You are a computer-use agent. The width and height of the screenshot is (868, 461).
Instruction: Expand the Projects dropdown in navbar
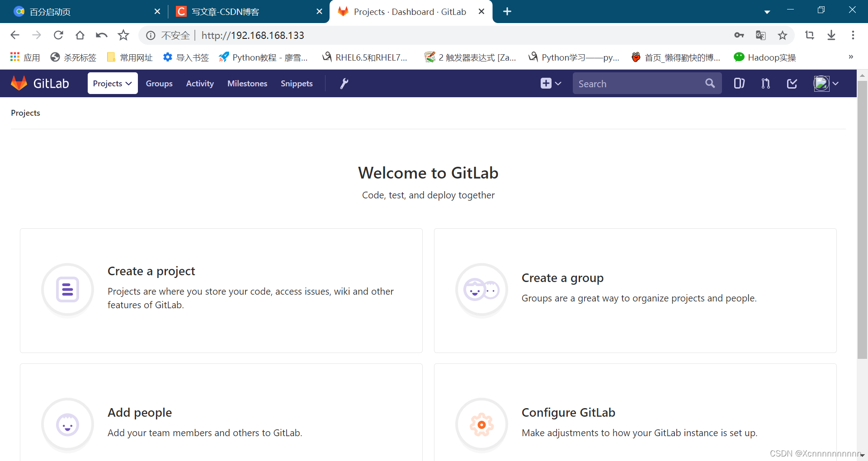click(x=113, y=83)
